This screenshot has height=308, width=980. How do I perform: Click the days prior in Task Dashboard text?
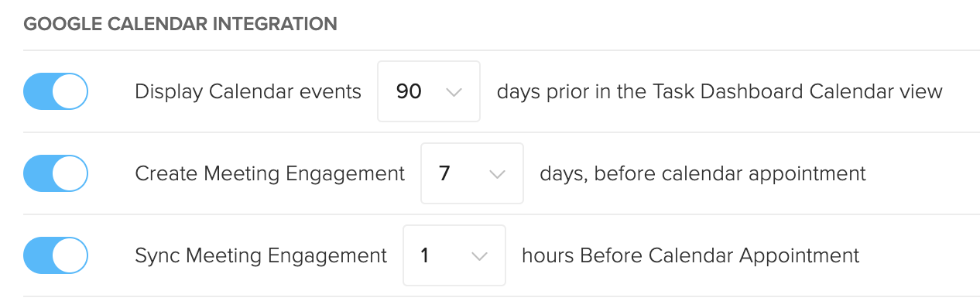[720, 92]
